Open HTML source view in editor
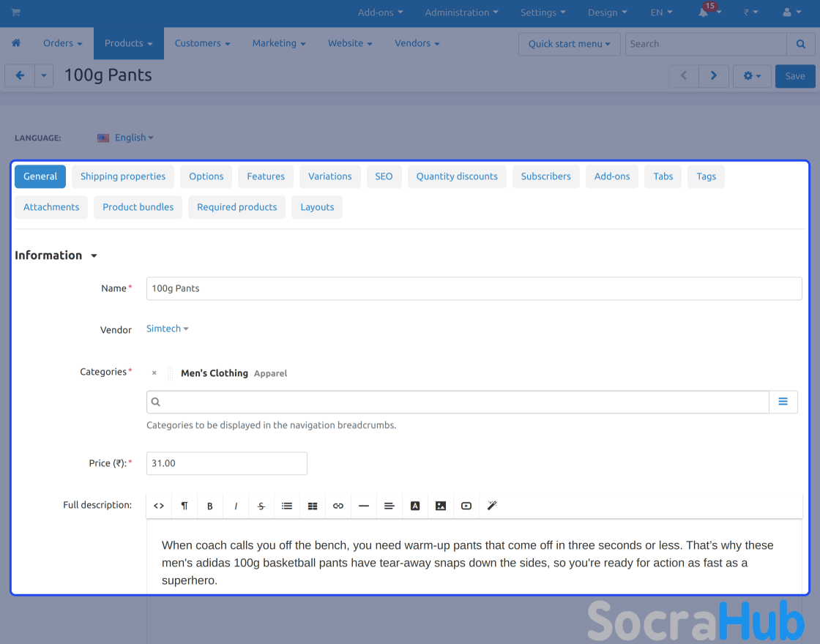The height and width of the screenshot is (644, 820). coord(159,506)
